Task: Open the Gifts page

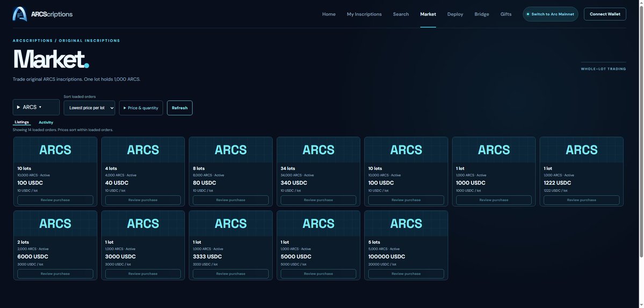Action: click(x=505, y=14)
